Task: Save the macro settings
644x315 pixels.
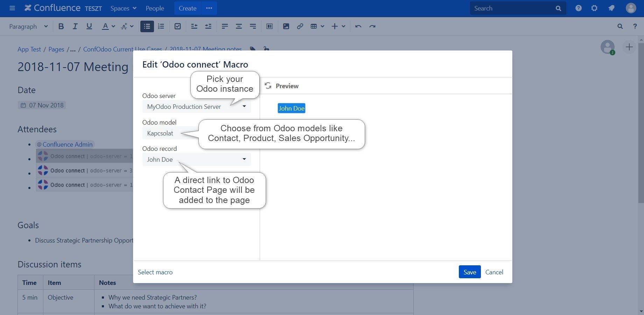Action: point(470,272)
